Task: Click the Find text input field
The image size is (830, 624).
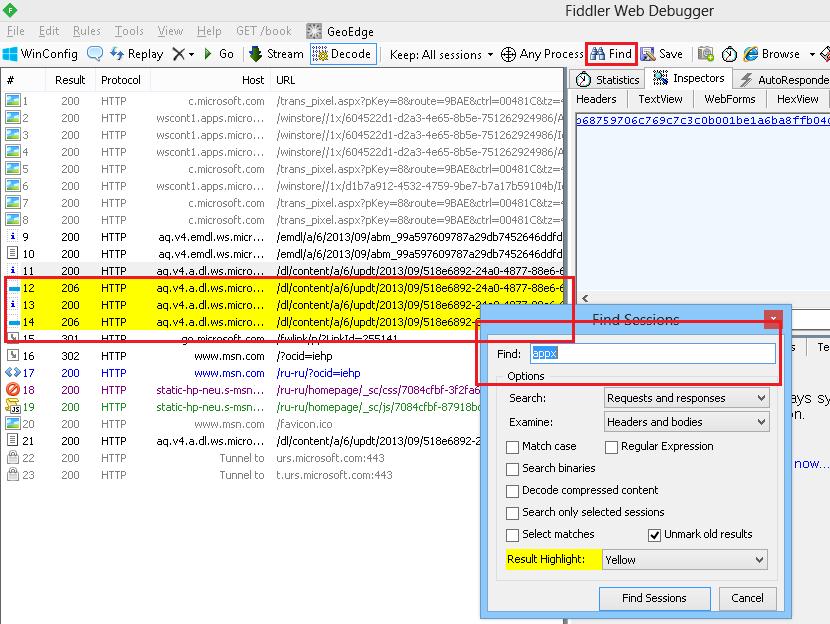Action: tap(653, 354)
